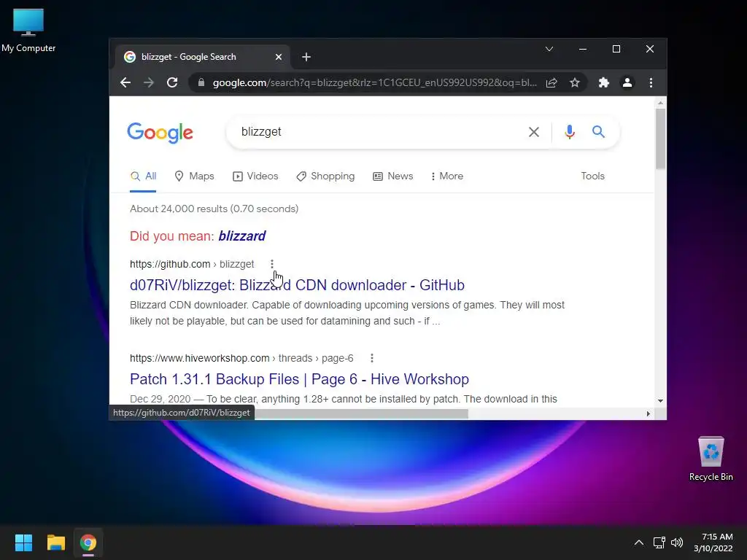
Task: Go back to the previous page in Chrome
Action: 125,82
